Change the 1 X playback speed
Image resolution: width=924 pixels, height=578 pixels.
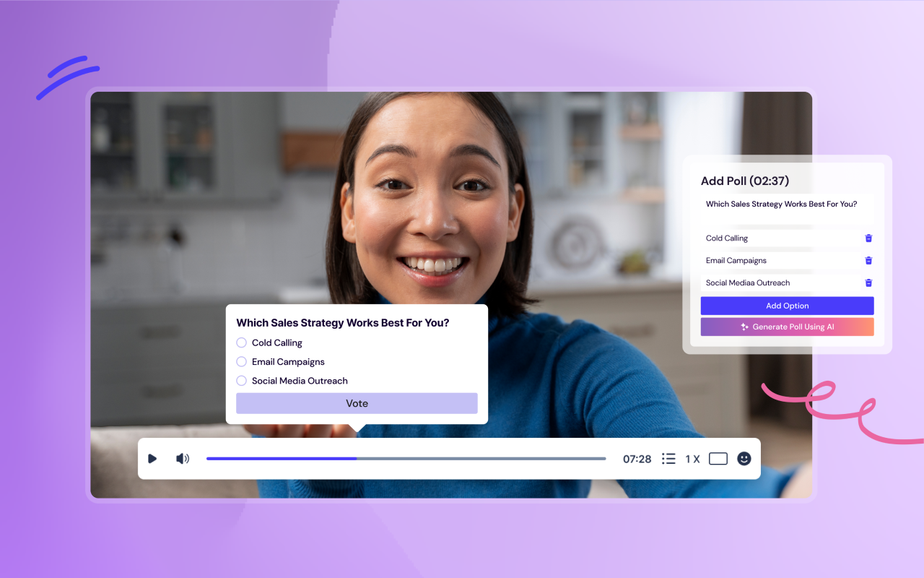(x=692, y=459)
